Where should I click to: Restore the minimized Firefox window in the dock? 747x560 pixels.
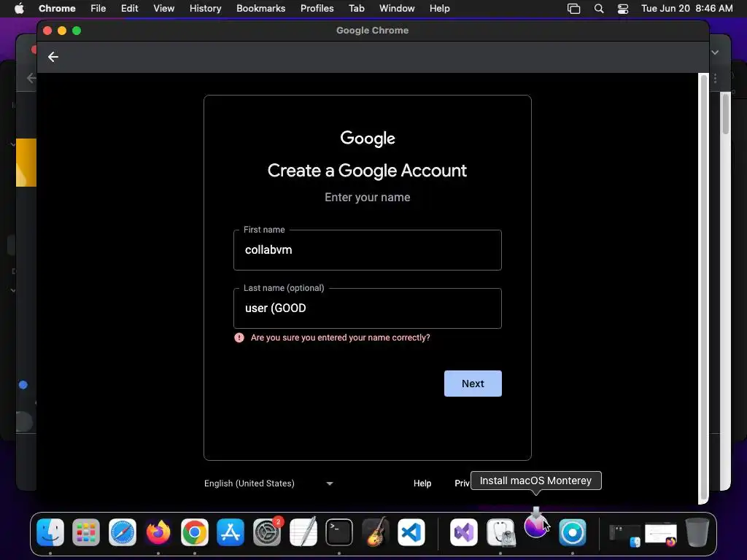(x=661, y=534)
